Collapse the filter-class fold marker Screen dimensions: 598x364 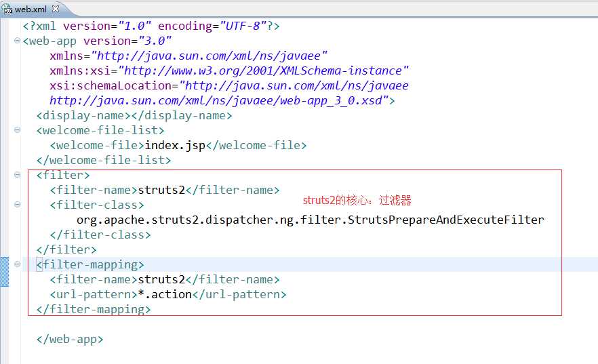(x=17, y=204)
